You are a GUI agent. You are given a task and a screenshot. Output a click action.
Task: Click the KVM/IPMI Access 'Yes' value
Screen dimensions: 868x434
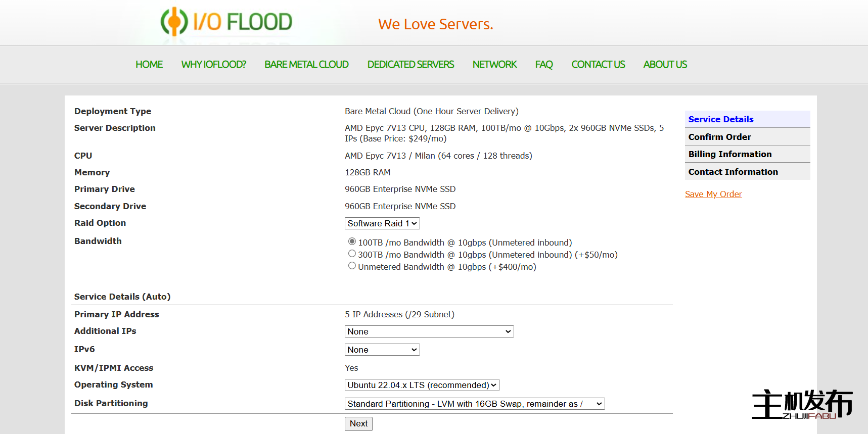[x=351, y=368]
